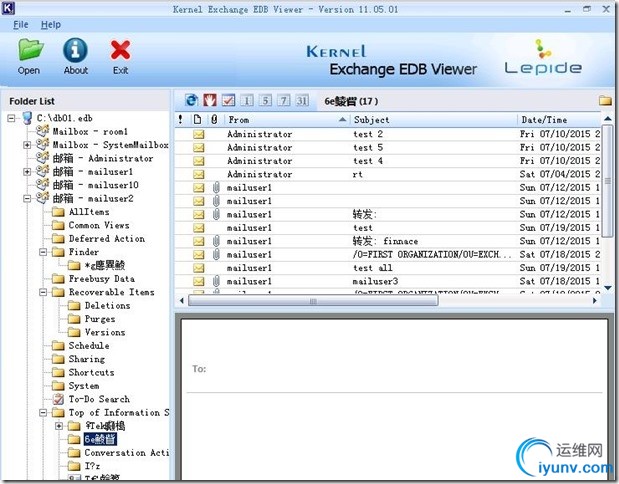The height and width of the screenshot is (484, 619).
Task: Select the message with subject mailuser3
Action: pos(388,281)
